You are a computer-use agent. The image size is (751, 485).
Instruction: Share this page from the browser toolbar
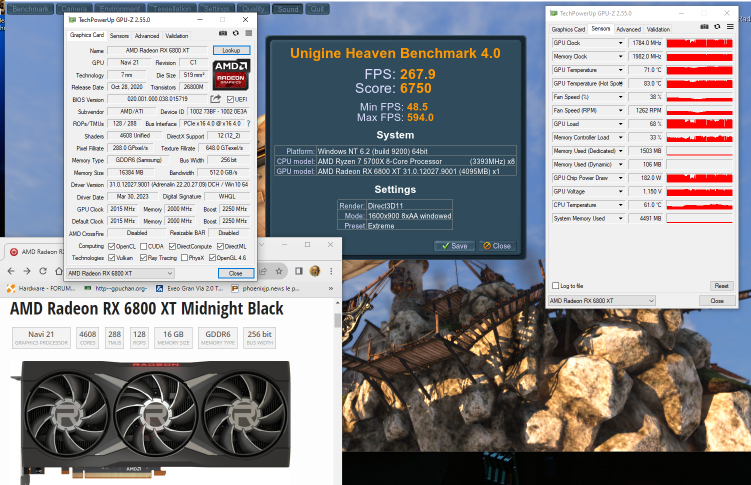(x=263, y=271)
